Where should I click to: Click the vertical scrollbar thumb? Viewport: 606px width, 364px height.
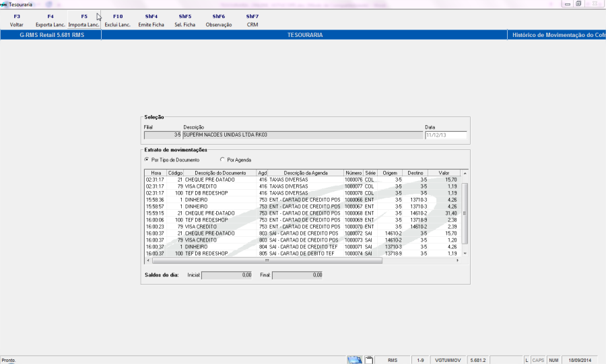coord(465,213)
